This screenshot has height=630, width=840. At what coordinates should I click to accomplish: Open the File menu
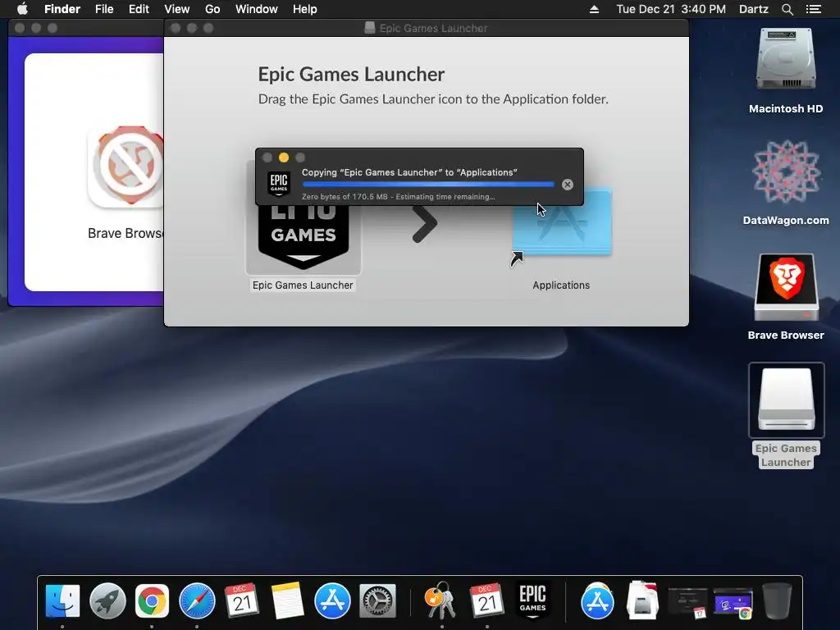click(x=104, y=9)
